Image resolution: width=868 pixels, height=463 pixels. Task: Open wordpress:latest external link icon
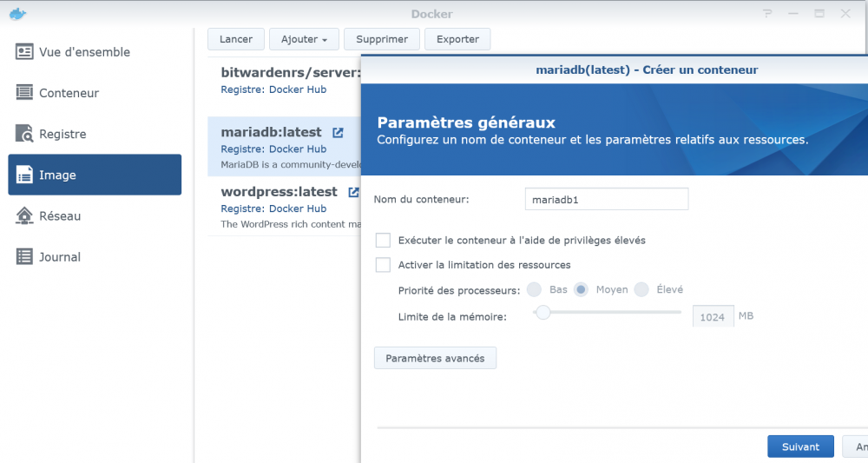tap(353, 192)
